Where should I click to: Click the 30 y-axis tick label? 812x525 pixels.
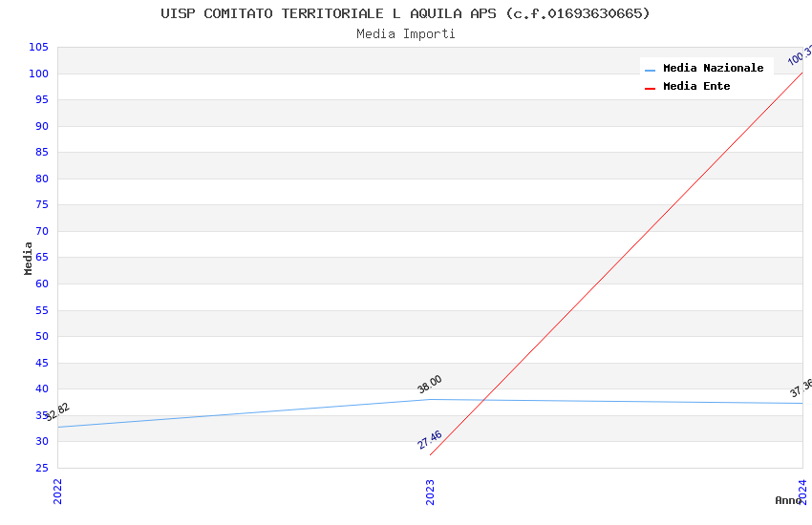pyautogui.click(x=42, y=441)
